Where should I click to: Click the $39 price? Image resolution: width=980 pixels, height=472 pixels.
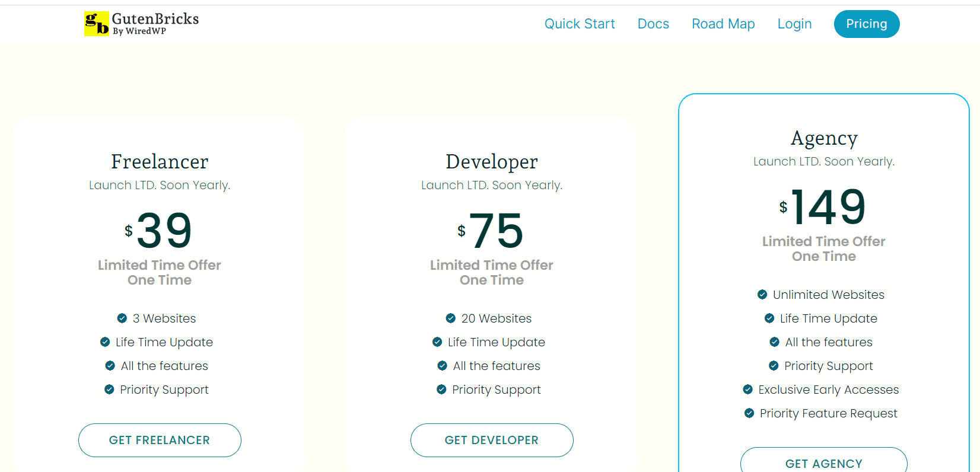coord(158,230)
